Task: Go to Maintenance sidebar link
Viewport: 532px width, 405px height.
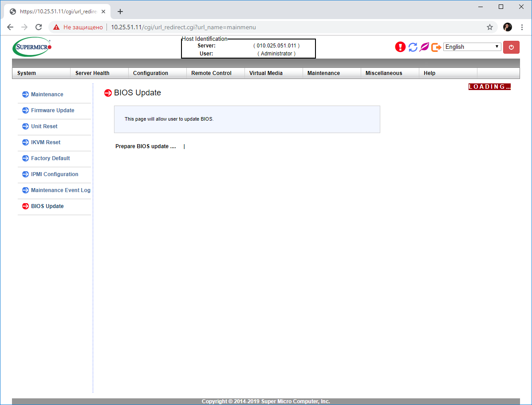Action: pyautogui.click(x=47, y=94)
